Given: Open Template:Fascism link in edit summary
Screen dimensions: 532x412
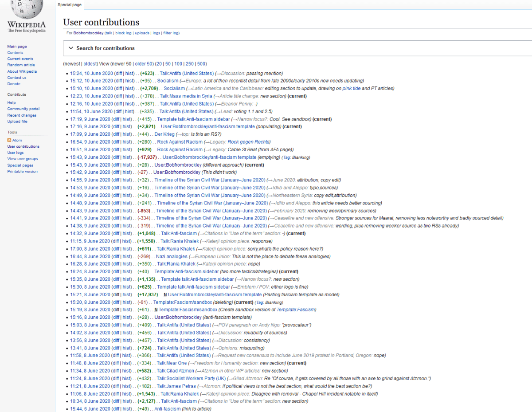Looking at the screenshot, I should [296, 310].
